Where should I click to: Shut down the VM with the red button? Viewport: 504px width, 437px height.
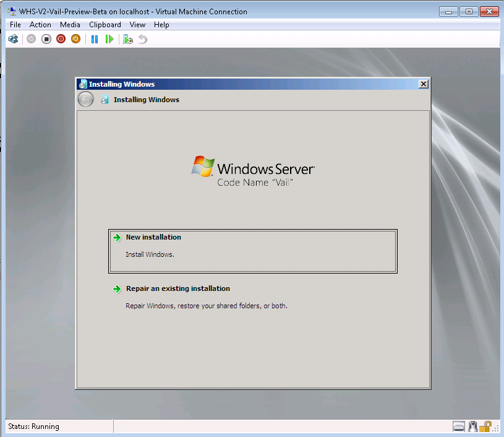point(61,39)
